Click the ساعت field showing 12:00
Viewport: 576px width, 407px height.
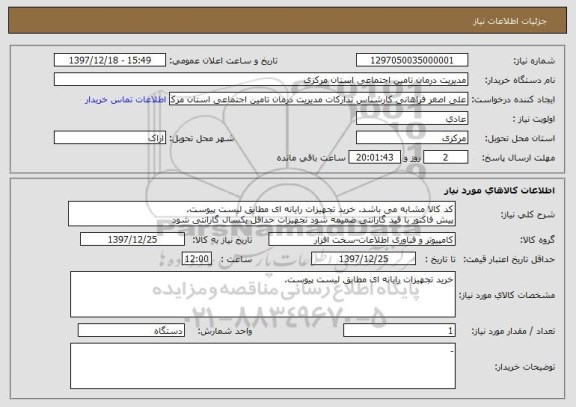(x=197, y=259)
